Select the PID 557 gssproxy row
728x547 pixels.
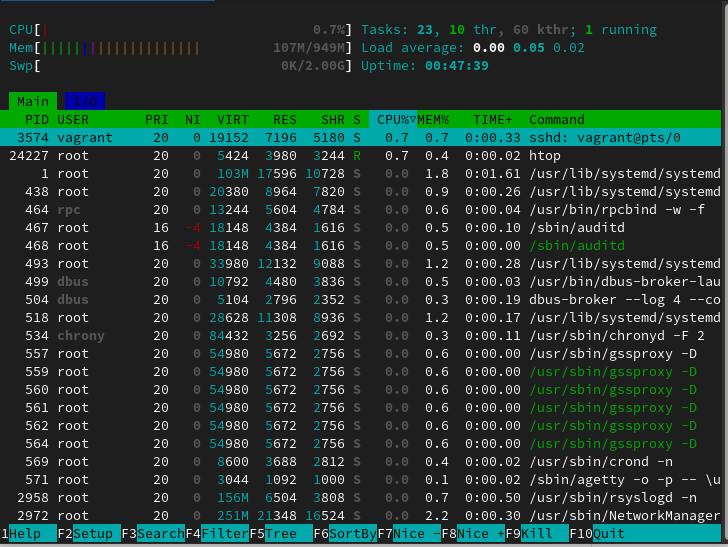[x=360, y=354]
